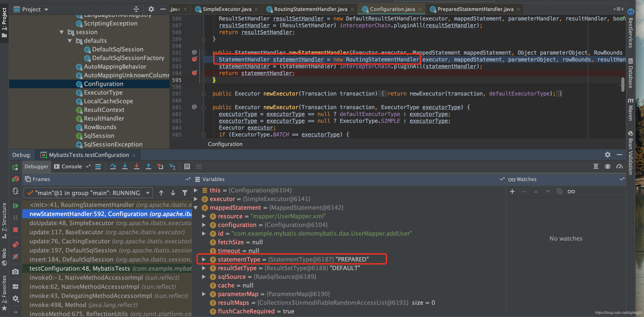Open the Database tool window
The width and height of the screenshot is (644, 317).
pyautogui.click(x=631, y=73)
